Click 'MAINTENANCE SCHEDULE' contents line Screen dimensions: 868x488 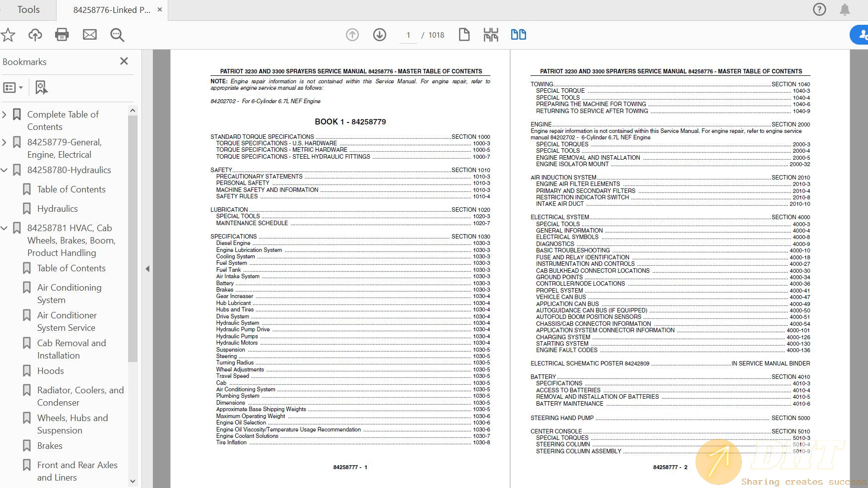pos(353,223)
